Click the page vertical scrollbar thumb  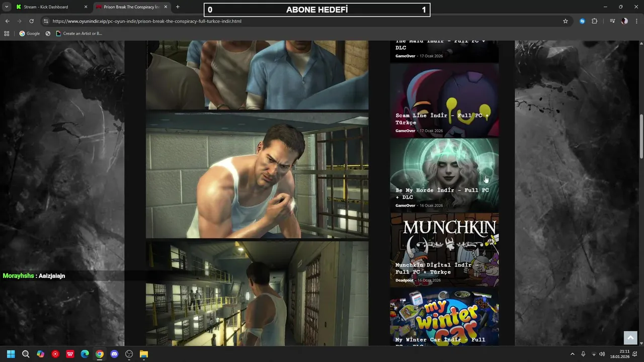click(x=641, y=137)
